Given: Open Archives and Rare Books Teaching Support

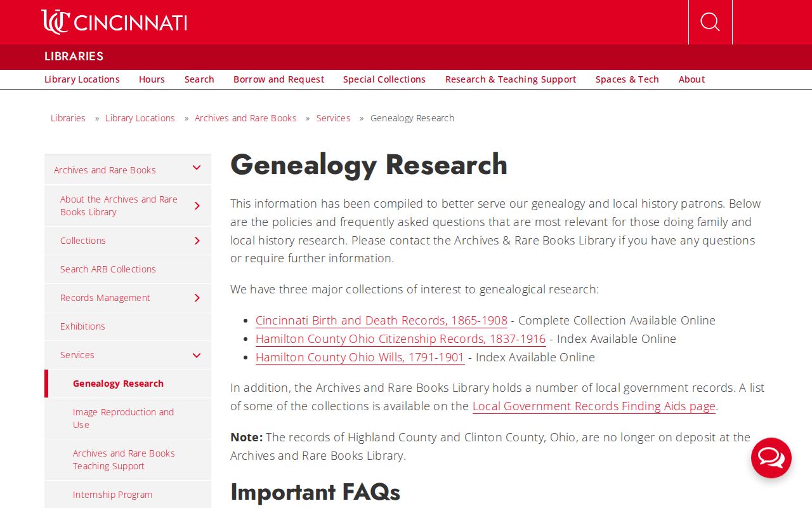Looking at the screenshot, I should click(x=124, y=460).
